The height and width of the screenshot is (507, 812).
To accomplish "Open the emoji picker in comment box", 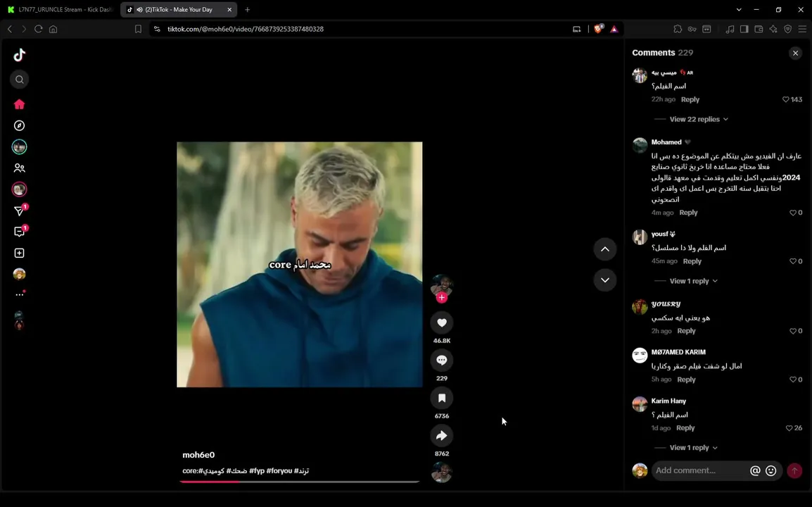I will [771, 470].
